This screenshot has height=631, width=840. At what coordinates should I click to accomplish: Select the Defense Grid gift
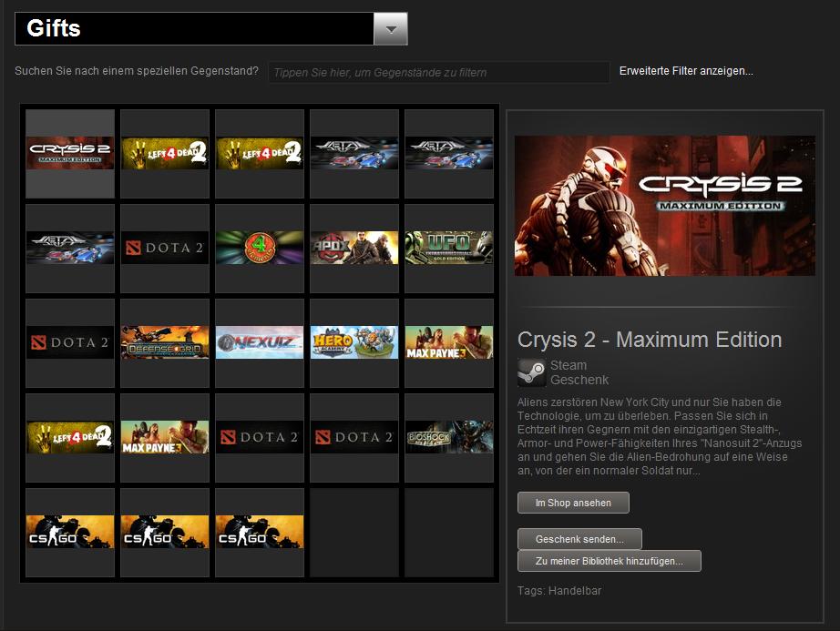point(165,343)
